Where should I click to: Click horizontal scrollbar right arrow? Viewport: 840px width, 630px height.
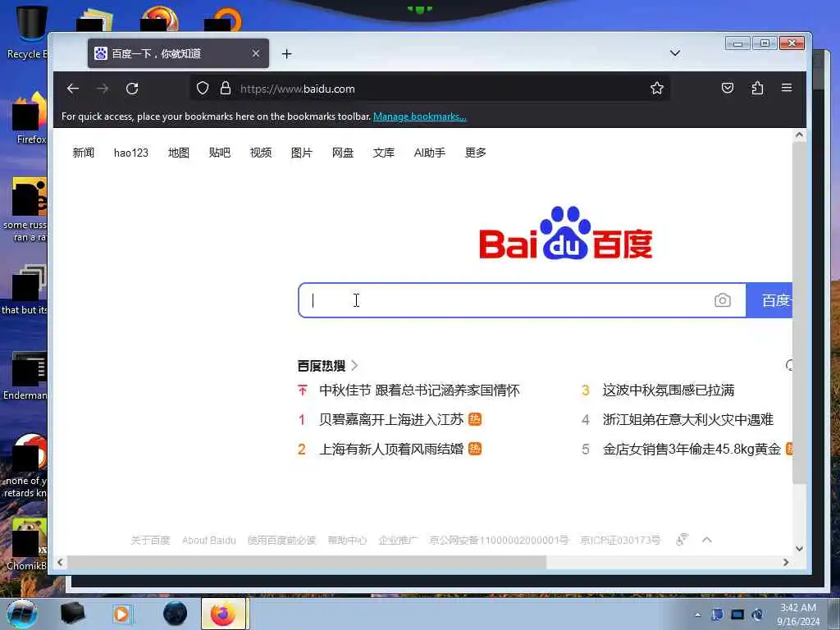pos(786,562)
